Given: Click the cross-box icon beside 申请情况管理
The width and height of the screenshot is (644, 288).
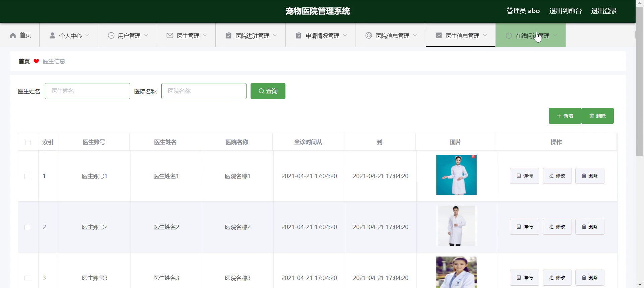Looking at the screenshot, I should 299,35.
